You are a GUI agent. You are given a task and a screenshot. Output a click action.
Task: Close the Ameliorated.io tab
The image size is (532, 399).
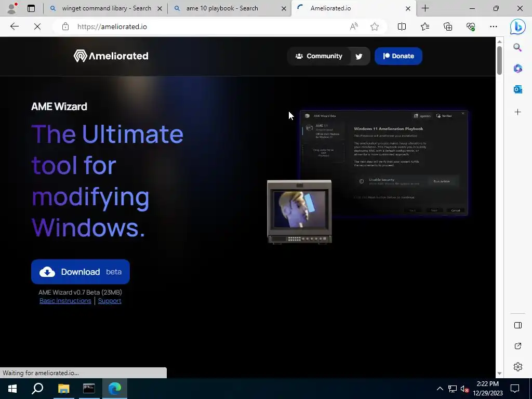pos(408,8)
